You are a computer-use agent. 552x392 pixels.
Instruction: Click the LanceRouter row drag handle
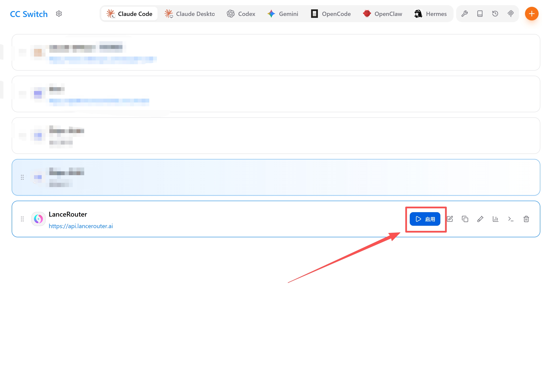click(22, 219)
